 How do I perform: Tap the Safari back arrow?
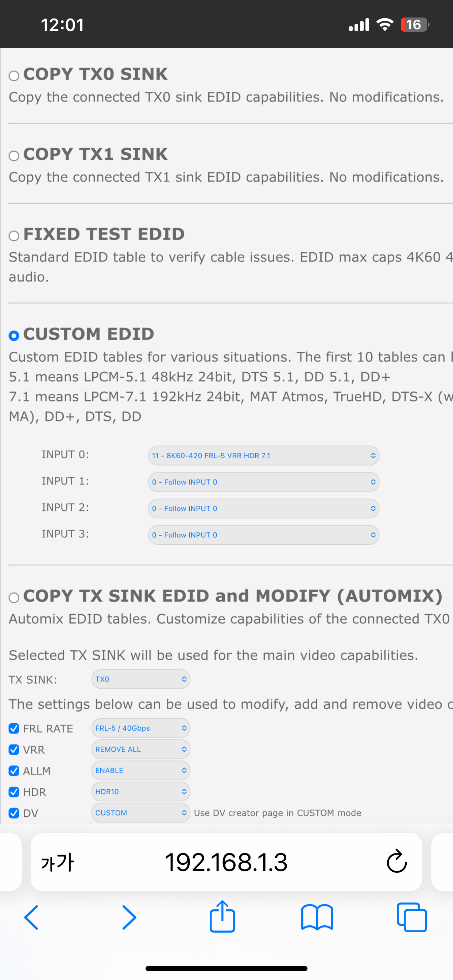coord(31,917)
